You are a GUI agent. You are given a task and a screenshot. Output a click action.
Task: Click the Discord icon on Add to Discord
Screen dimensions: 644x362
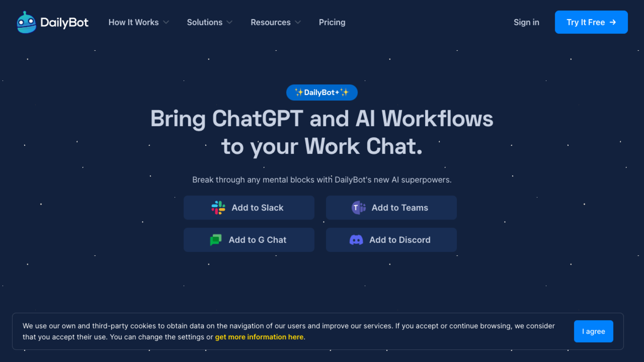point(357,239)
